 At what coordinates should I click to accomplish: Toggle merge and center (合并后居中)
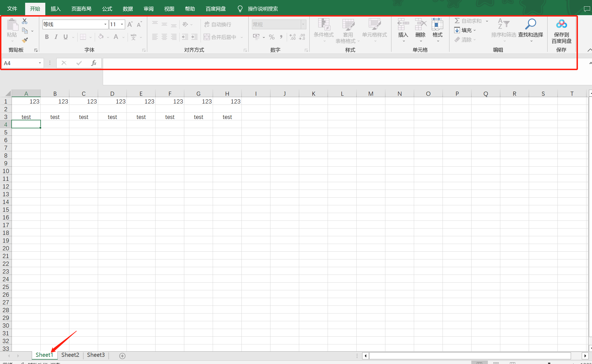coord(220,37)
